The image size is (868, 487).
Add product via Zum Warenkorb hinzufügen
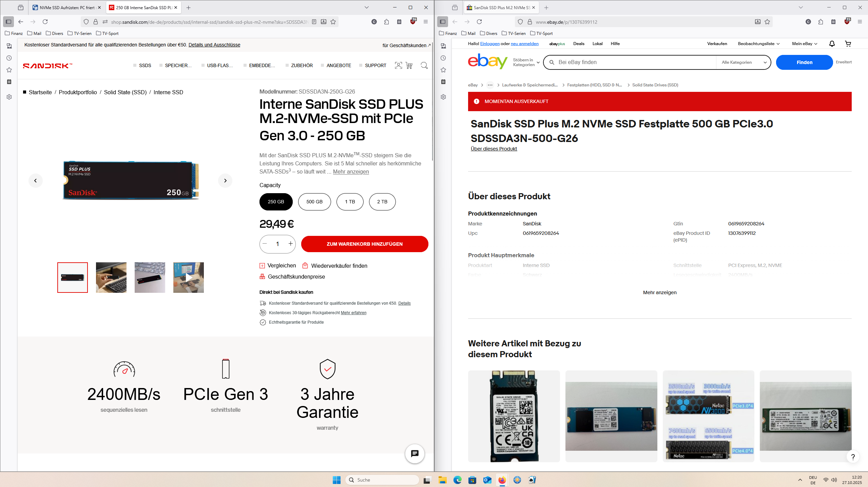(364, 244)
